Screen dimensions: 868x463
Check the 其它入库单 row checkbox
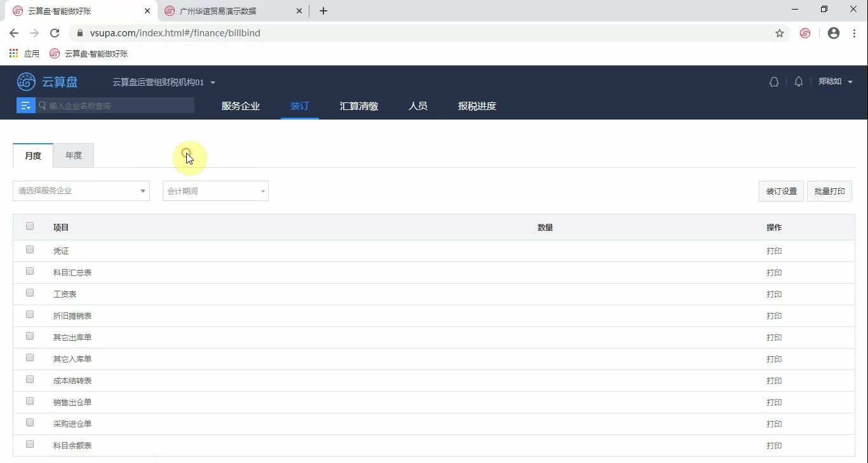tap(30, 357)
